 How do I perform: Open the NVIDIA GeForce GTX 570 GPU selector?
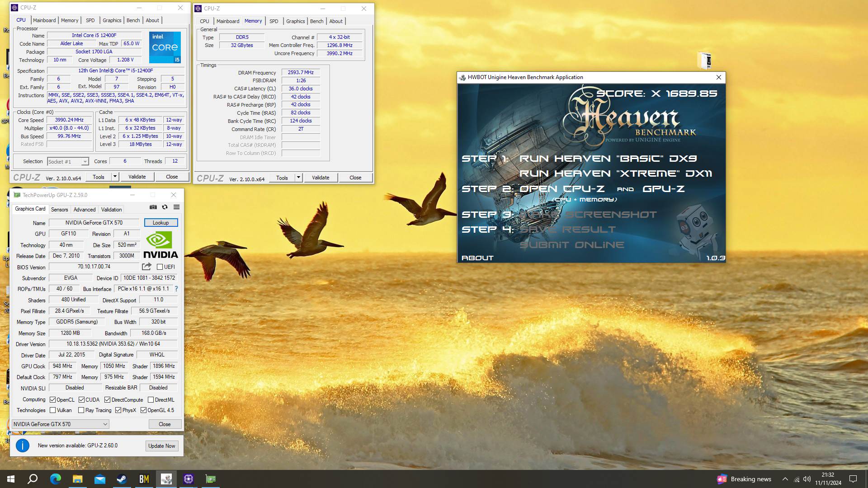point(60,424)
